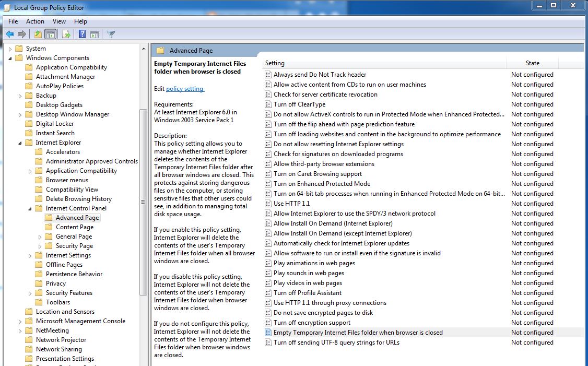
Task: Collapse the Internet Explorer node
Action: pos(20,143)
